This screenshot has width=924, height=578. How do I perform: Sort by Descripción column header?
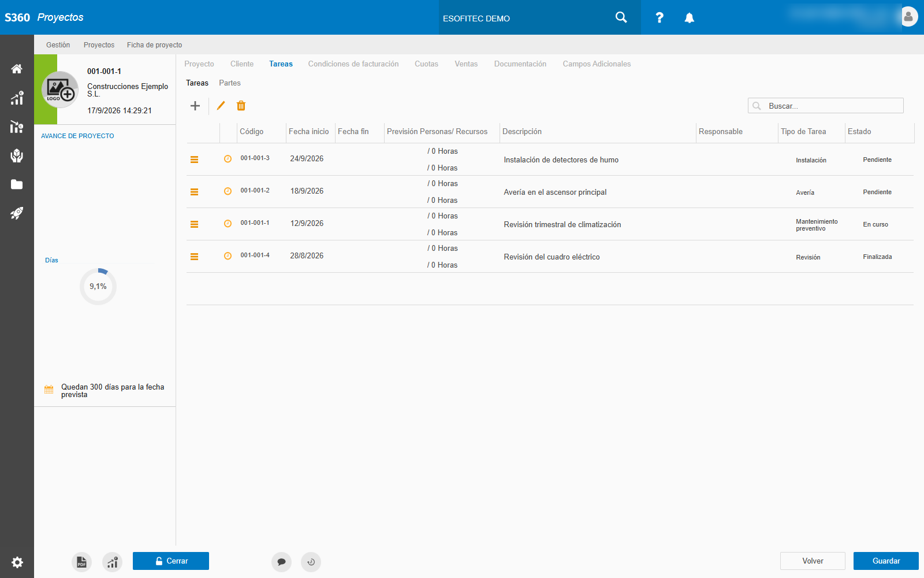coord(522,132)
